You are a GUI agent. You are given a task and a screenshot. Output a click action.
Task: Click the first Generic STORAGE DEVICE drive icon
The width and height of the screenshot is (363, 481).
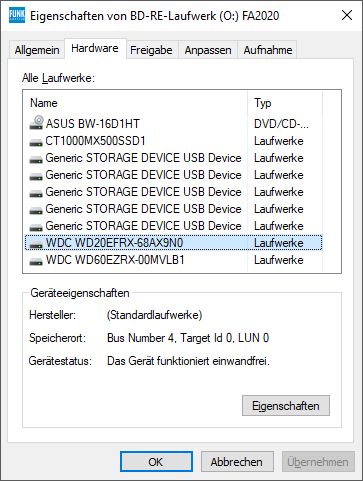[x=36, y=159]
